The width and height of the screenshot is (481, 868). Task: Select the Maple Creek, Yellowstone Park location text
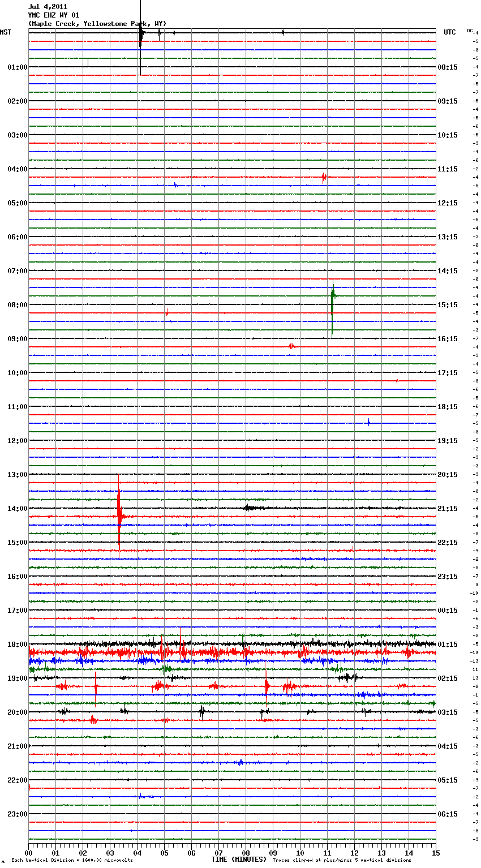coord(97,24)
